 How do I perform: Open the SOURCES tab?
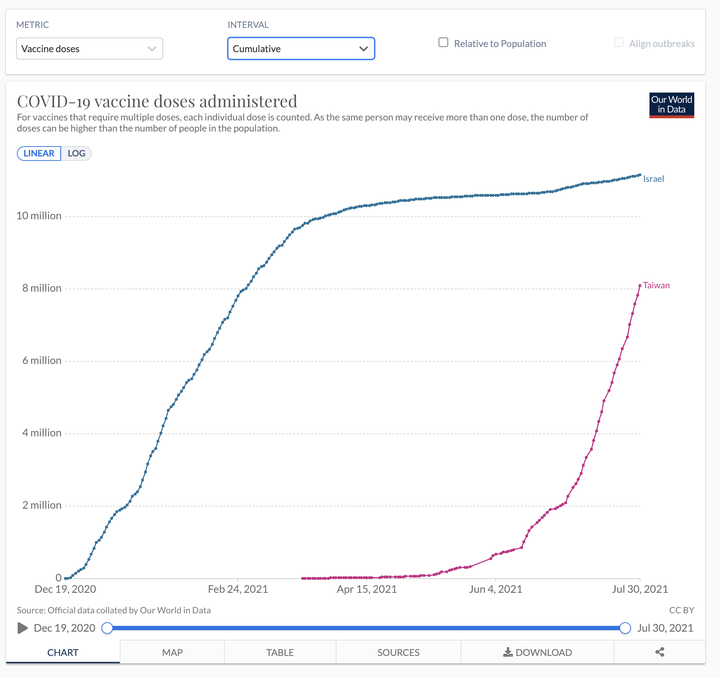(x=399, y=652)
